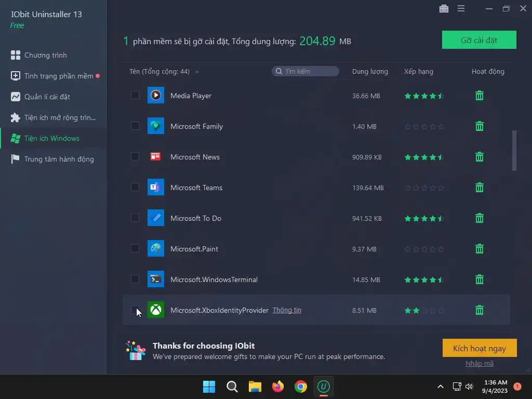Click the trash icon for Microsoft Family

click(x=479, y=126)
